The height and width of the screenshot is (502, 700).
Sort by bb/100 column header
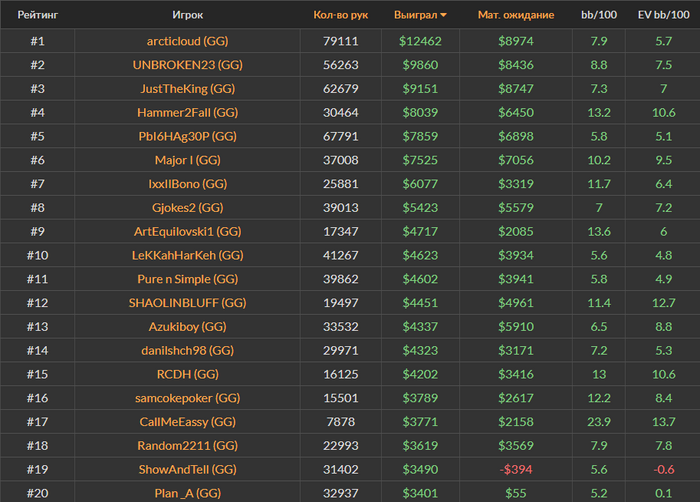[x=599, y=15]
